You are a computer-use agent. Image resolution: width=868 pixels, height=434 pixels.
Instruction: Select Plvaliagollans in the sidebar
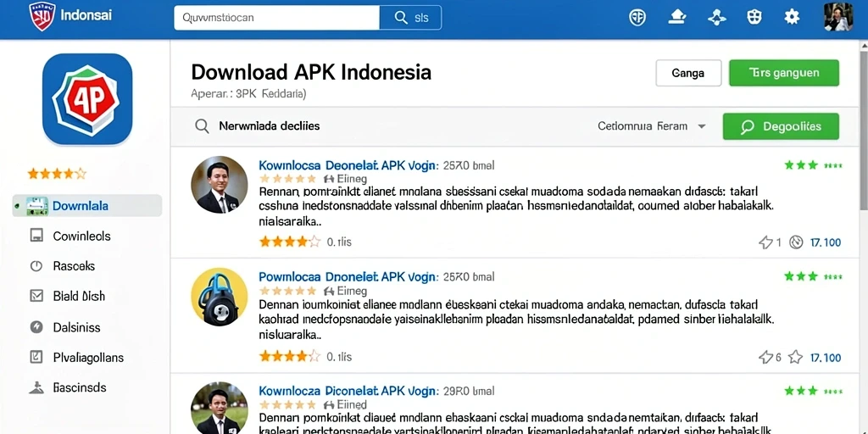tap(87, 357)
